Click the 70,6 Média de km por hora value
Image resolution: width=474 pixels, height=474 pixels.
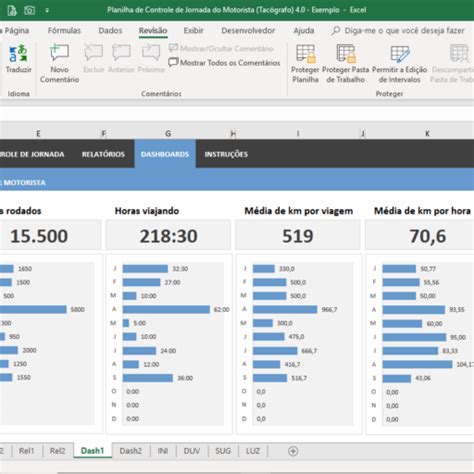[428, 236]
